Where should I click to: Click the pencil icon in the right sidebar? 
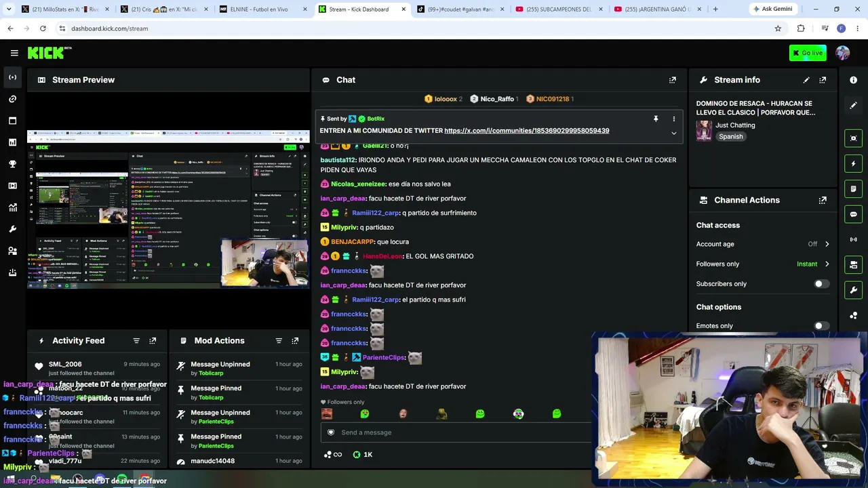(x=853, y=105)
